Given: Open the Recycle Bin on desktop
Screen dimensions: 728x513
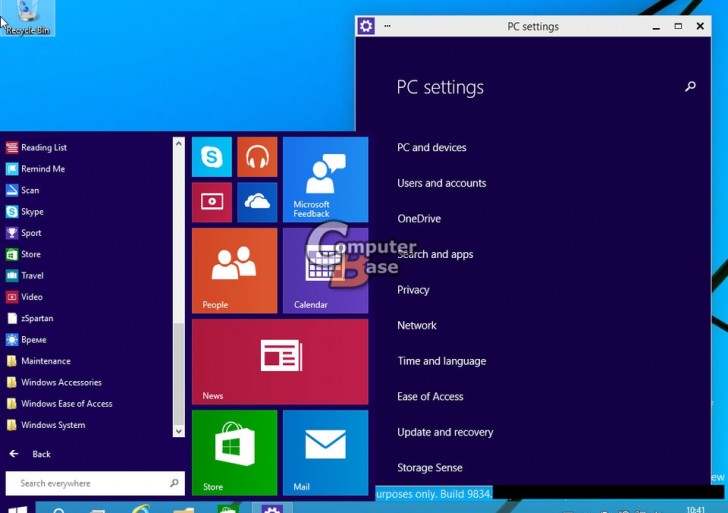Looking at the screenshot, I should pyautogui.click(x=26, y=17).
